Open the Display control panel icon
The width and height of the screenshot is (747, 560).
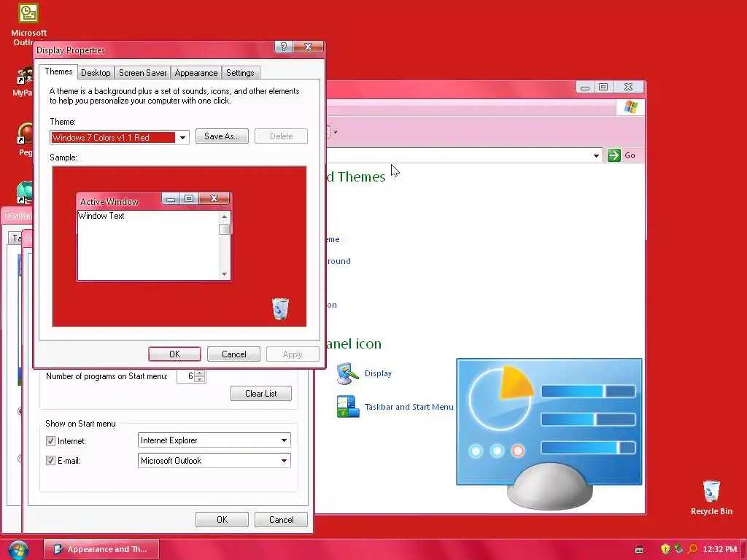[x=347, y=373]
